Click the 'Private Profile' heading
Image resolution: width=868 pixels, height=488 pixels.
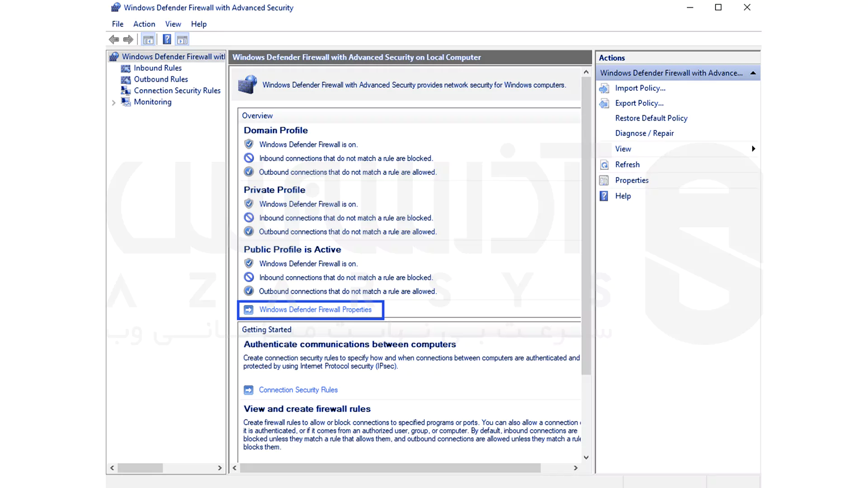point(274,190)
